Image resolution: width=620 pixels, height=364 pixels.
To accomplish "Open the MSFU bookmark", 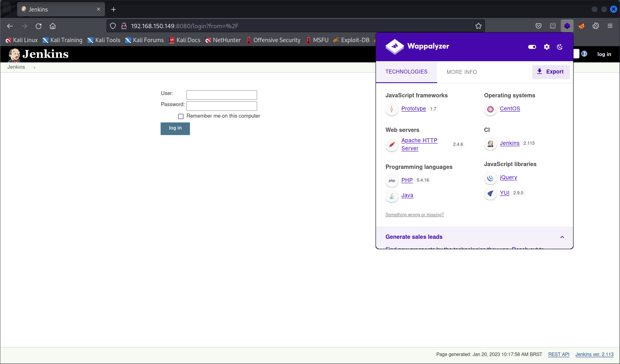I will pyautogui.click(x=317, y=40).
